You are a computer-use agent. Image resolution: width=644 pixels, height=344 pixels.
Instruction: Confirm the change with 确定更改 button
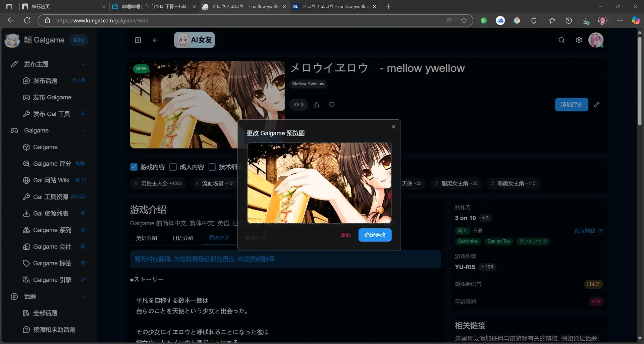375,235
